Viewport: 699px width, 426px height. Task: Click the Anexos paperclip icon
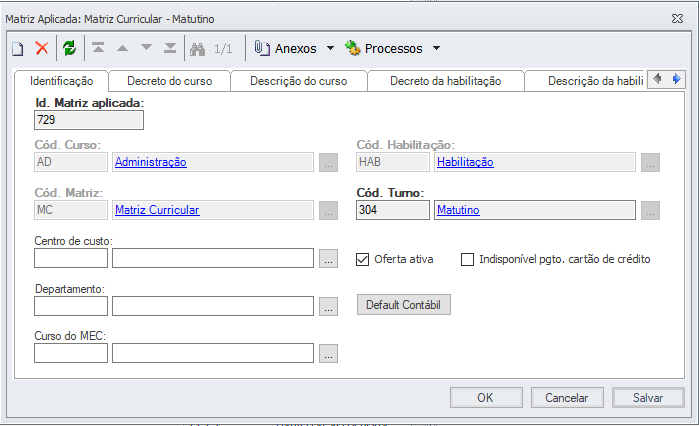pos(262,48)
